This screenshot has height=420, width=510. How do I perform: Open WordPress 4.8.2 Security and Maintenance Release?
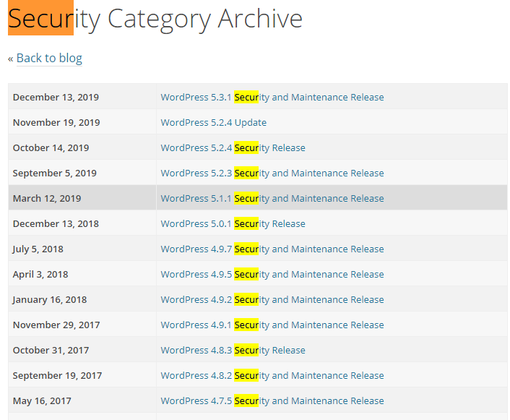click(272, 375)
